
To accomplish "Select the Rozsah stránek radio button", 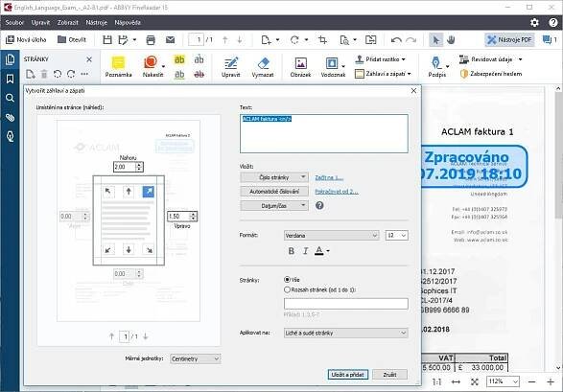I will click(x=287, y=289).
